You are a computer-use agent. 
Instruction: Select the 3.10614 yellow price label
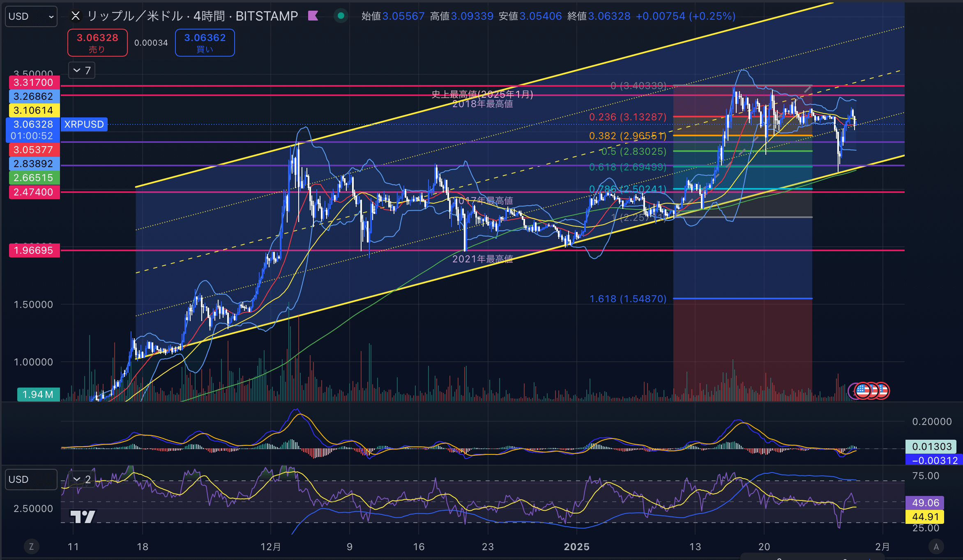(35, 110)
